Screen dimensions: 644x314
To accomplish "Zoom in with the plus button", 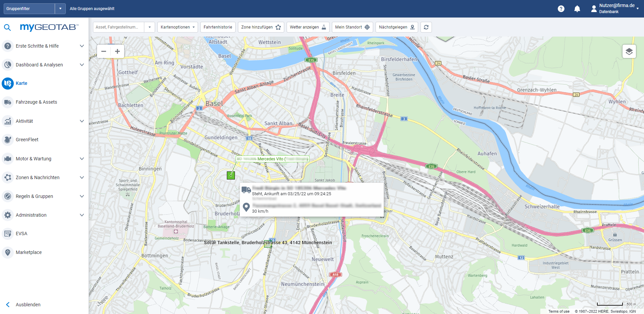I will point(117,51).
